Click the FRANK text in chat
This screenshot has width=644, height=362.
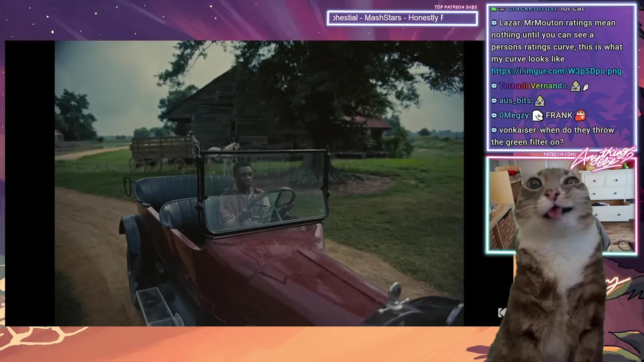559,115
